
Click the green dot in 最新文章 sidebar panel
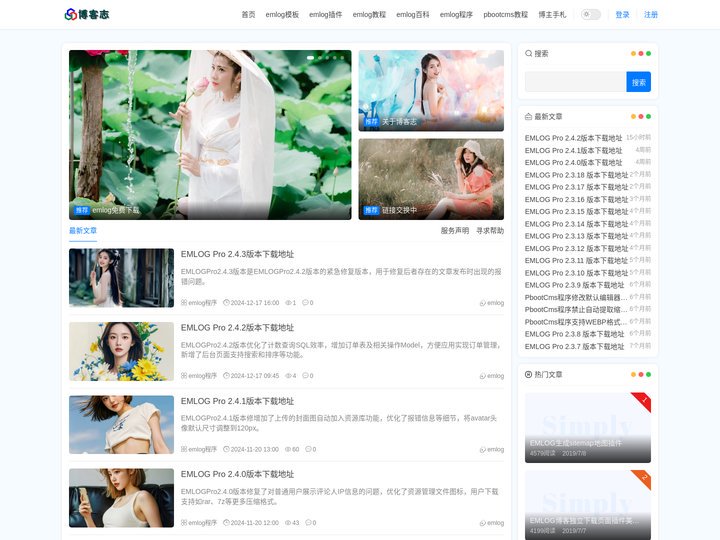pos(648,116)
